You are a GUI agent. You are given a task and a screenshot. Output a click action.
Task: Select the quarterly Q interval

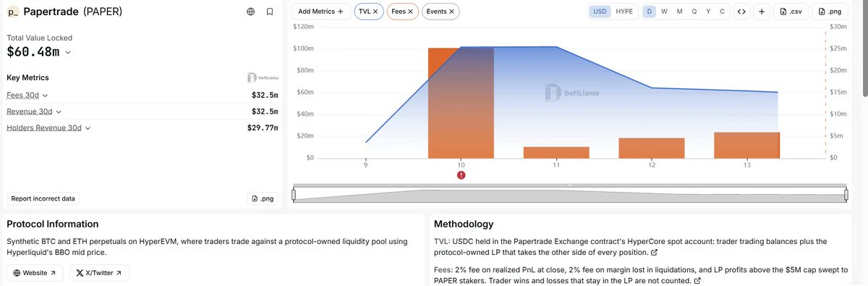(694, 12)
